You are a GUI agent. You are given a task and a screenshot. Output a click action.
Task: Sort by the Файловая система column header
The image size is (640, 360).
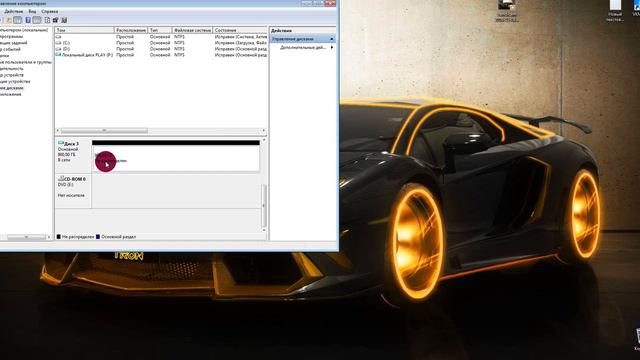point(192,30)
